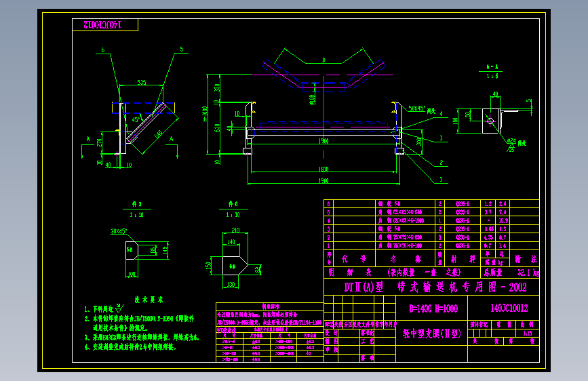Image resolution: width=588 pixels, height=381 pixels.
Task: Click the 45° angle annotation in the side view
Action: [x=136, y=119]
